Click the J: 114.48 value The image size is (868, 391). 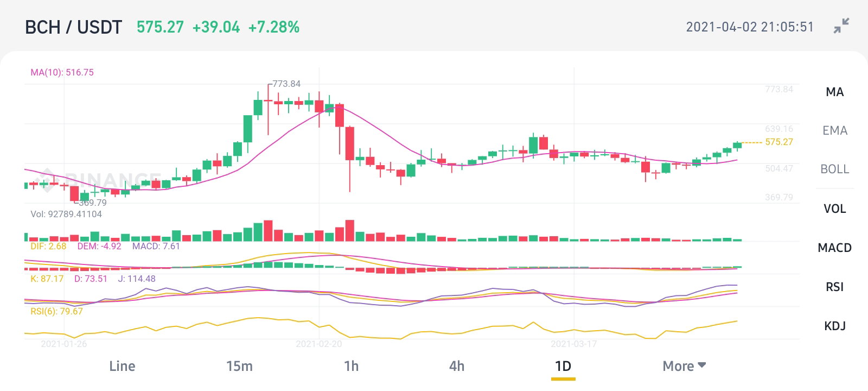pos(137,279)
